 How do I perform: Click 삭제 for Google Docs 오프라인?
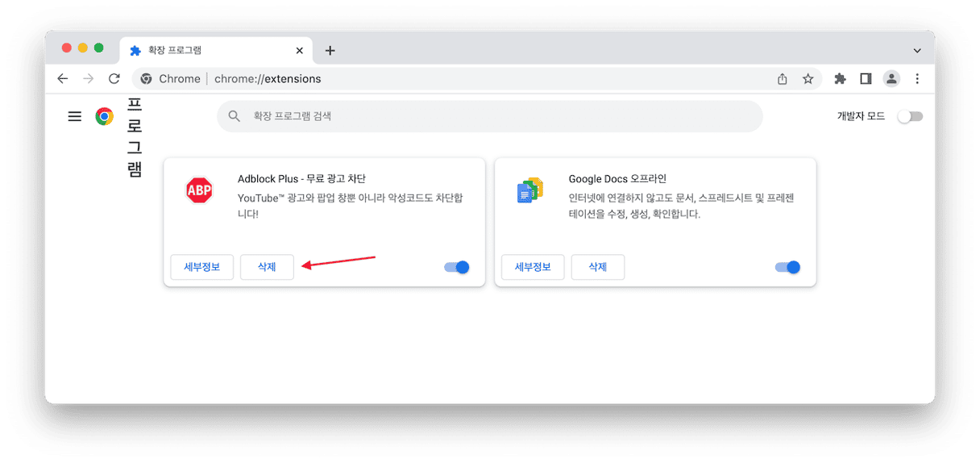pyautogui.click(x=597, y=267)
